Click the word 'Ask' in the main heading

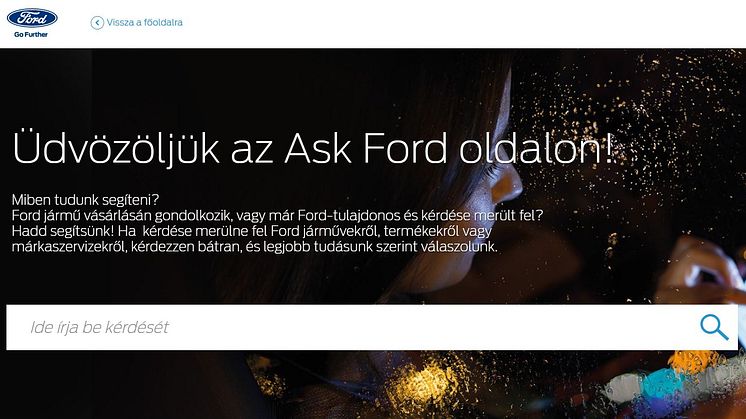[318, 148]
